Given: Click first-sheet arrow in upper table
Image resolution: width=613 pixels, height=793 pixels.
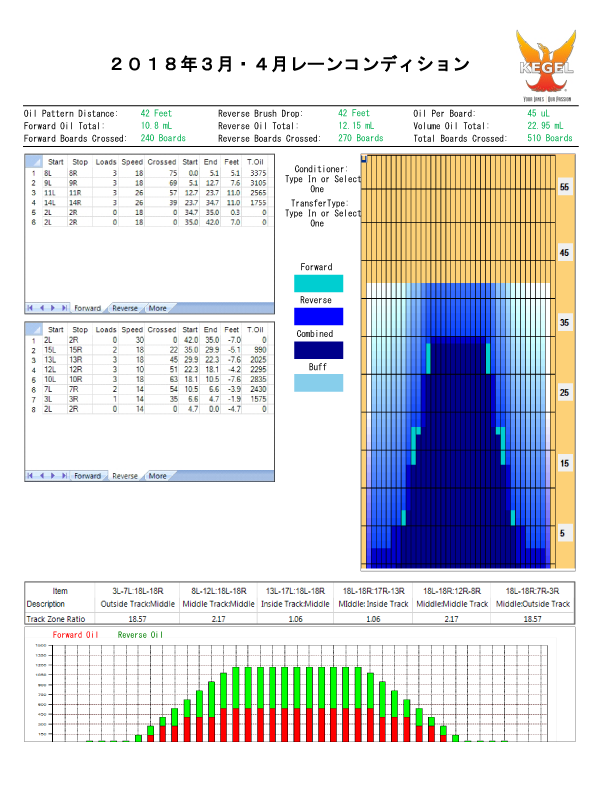Looking at the screenshot, I should (30, 308).
